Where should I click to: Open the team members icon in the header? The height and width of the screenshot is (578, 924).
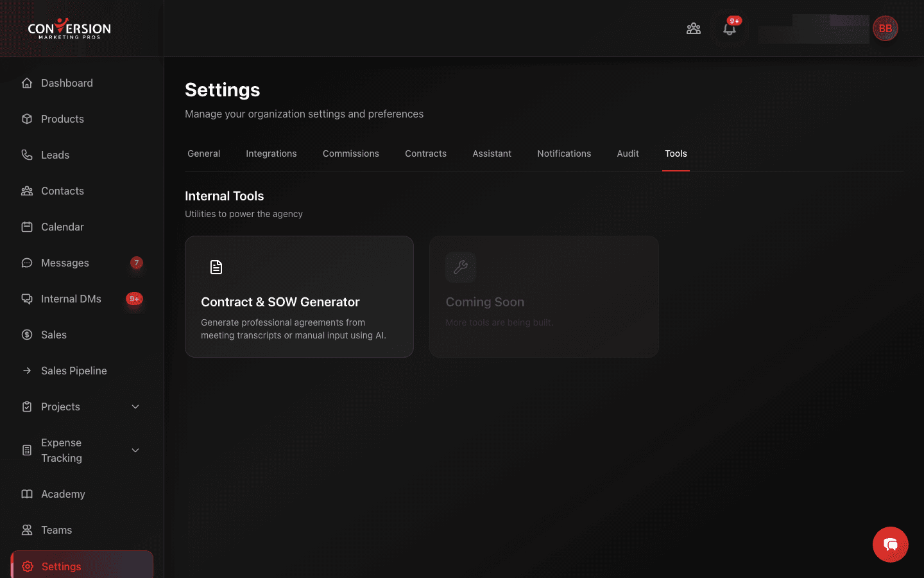[x=694, y=28]
